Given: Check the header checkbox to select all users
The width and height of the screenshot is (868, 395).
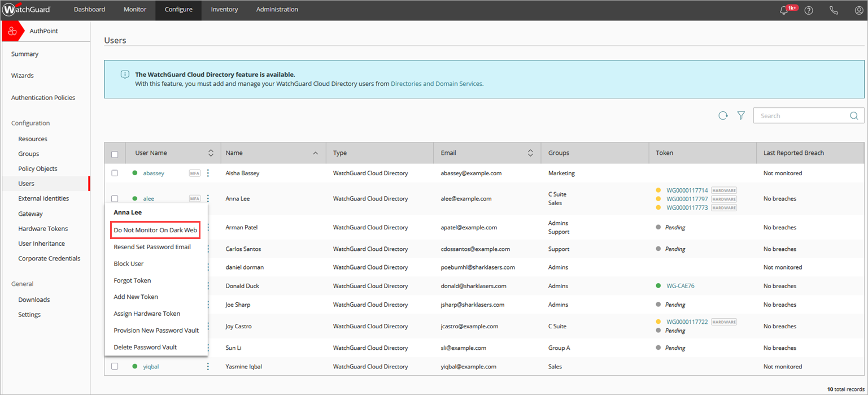Looking at the screenshot, I should click(x=115, y=153).
